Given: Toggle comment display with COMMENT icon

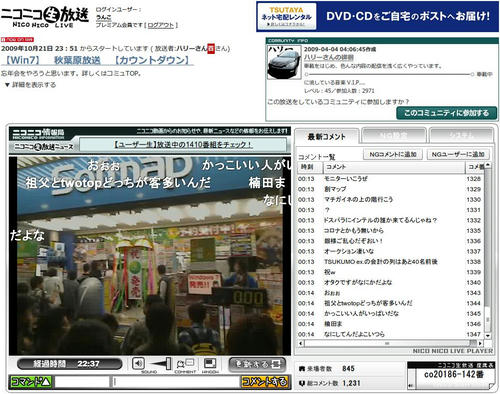Looking at the screenshot, I should (185, 364).
